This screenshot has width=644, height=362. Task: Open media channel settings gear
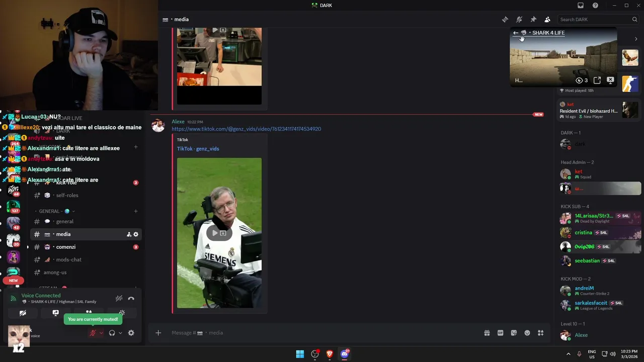[x=136, y=234]
